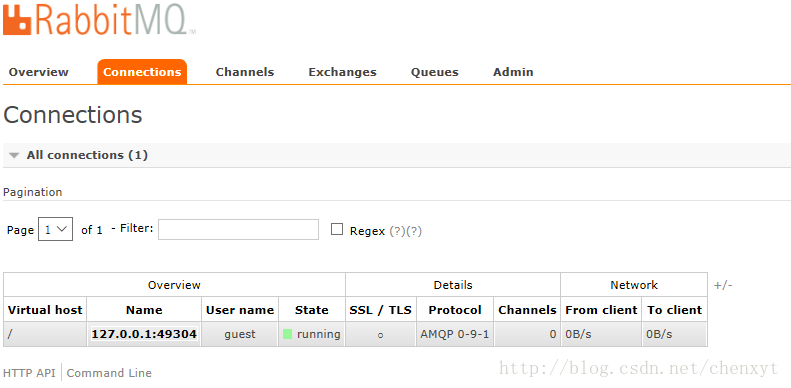
Task: Open the HTTP API link
Action: [x=29, y=373]
